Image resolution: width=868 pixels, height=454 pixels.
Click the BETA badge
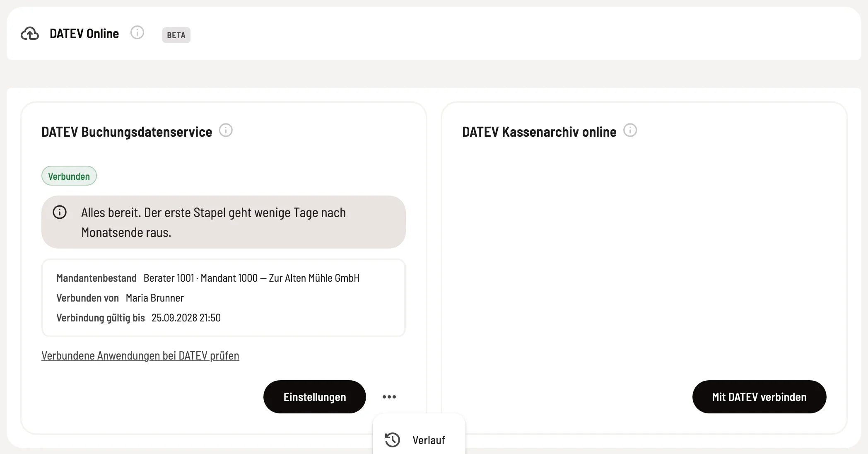[176, 35]
